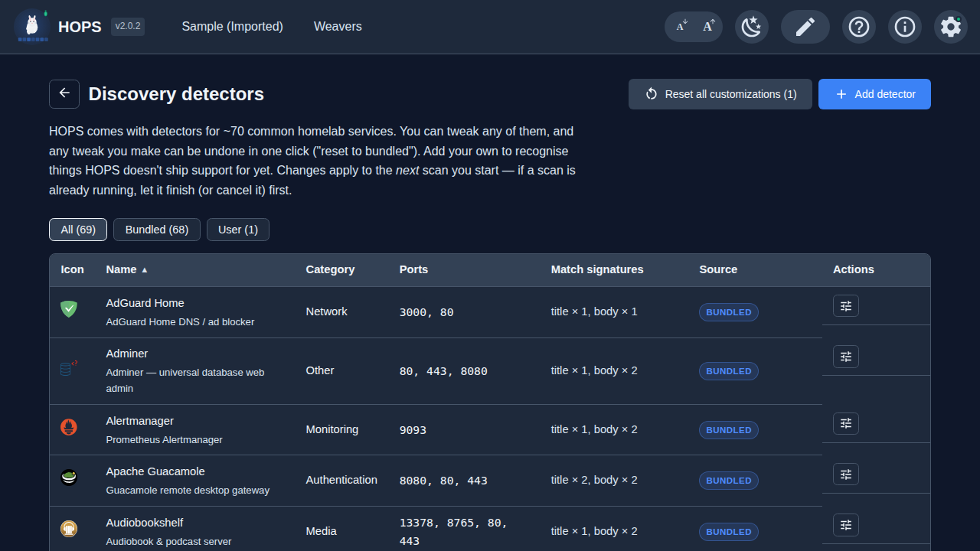Select the All (69) filter

pos(78,230)
